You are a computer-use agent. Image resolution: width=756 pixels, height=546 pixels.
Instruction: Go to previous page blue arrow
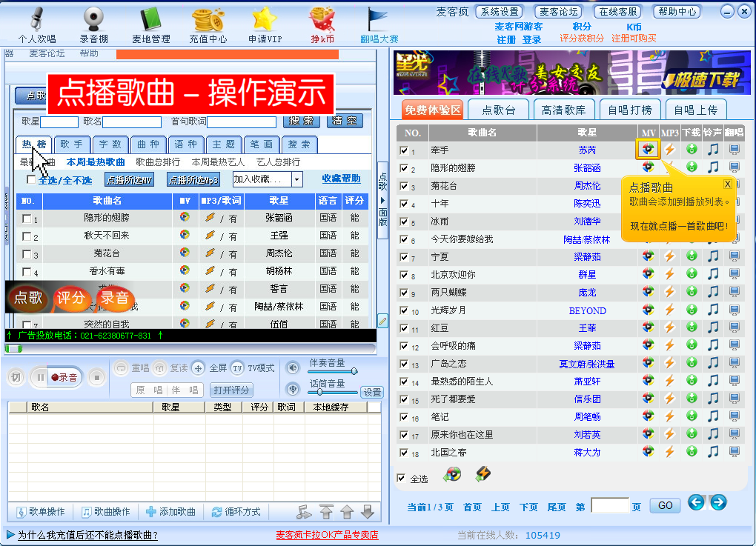[696, 502]
